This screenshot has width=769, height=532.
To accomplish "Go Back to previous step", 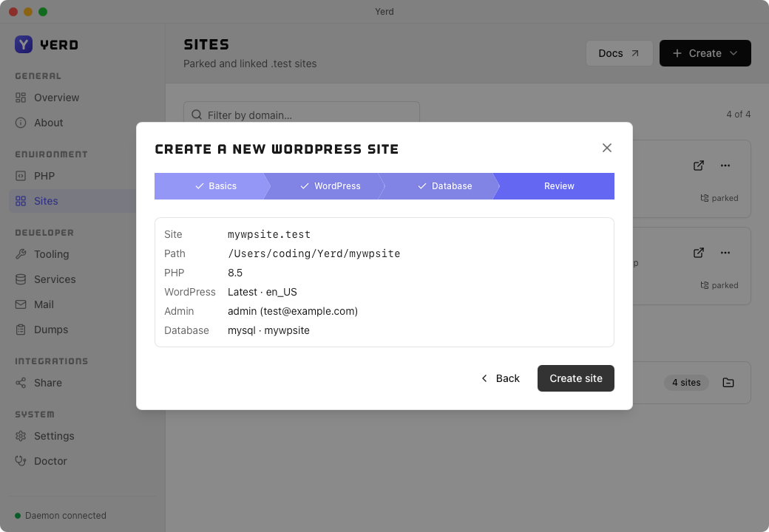I will point(501,378).
